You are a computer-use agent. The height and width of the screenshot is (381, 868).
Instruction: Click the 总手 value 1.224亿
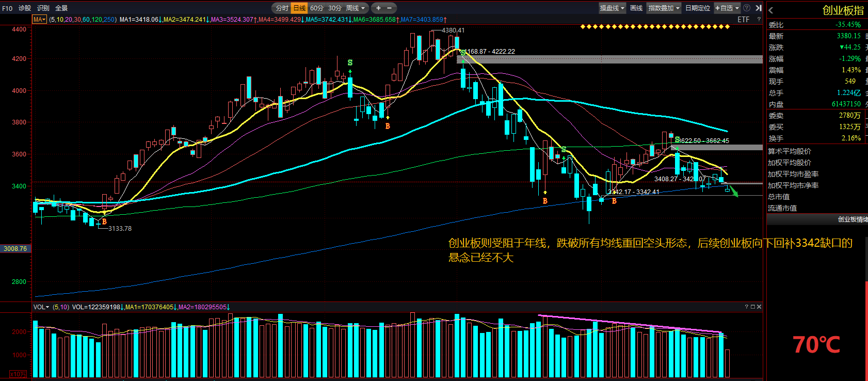[849, 93]
